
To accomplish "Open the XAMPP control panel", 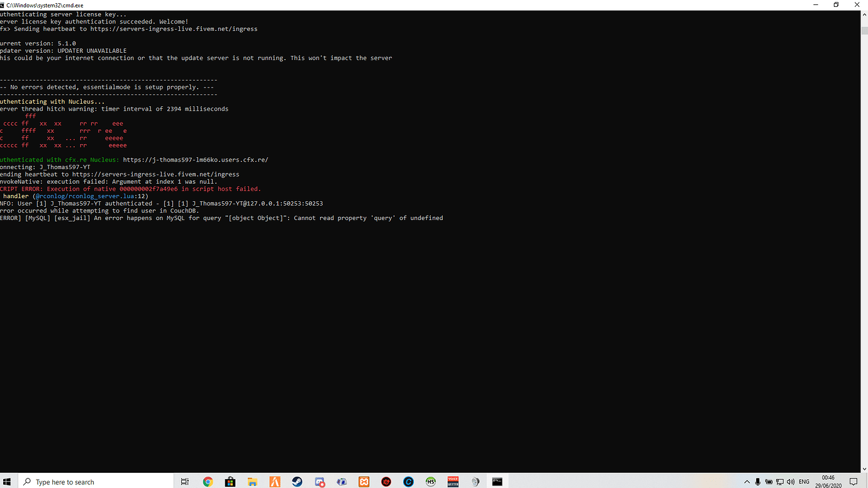I will [364, 481].
